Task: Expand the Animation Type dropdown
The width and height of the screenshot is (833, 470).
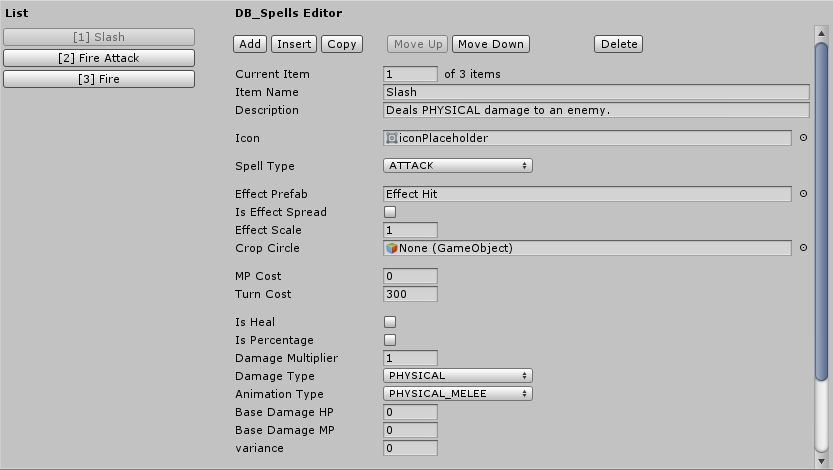Action: coord(457,394)
